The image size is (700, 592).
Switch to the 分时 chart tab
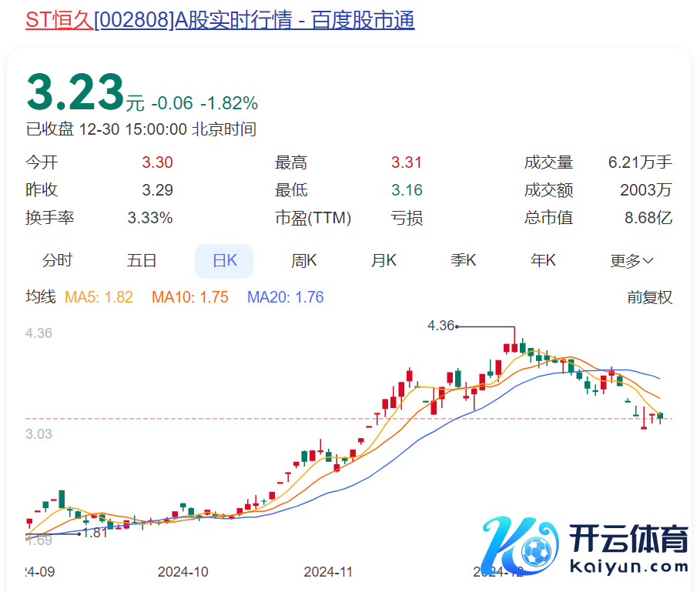57,261
